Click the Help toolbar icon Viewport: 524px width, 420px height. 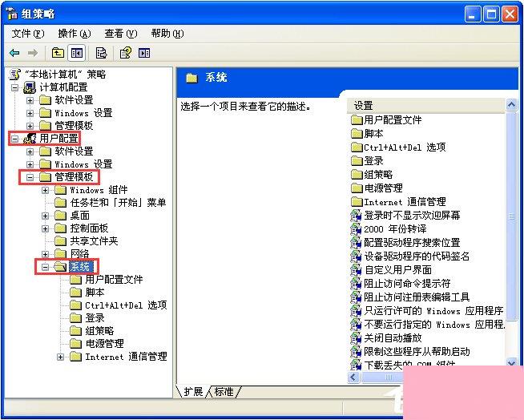126,53
